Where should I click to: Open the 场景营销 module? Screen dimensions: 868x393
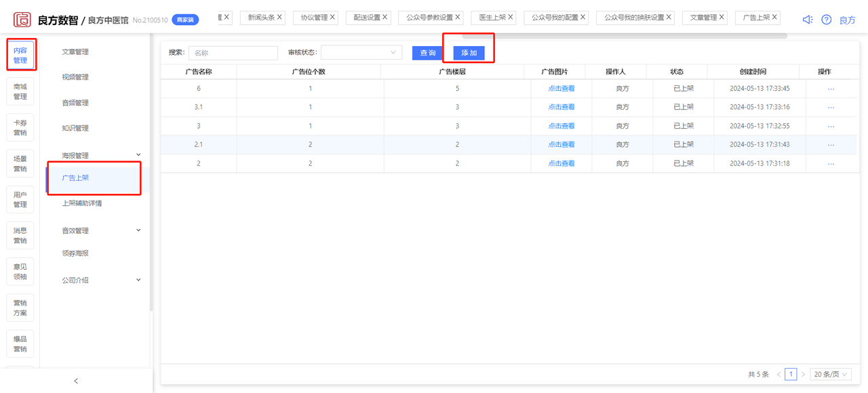coord(20,163)
